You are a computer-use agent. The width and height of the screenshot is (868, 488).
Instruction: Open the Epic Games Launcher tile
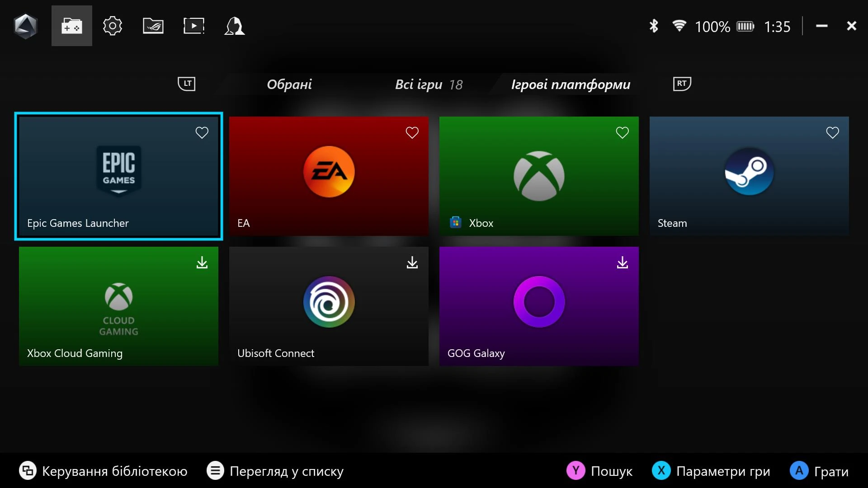118,176
